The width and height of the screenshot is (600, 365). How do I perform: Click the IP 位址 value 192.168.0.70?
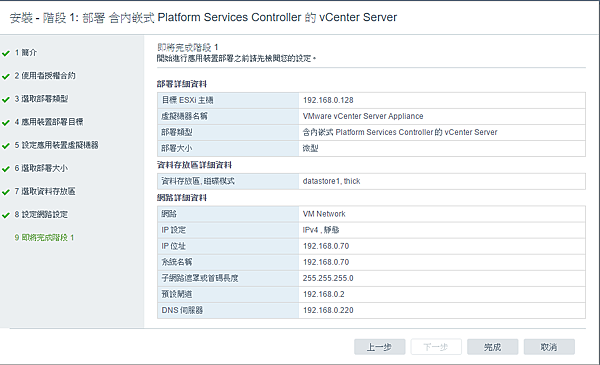click(x=326, y=246)
